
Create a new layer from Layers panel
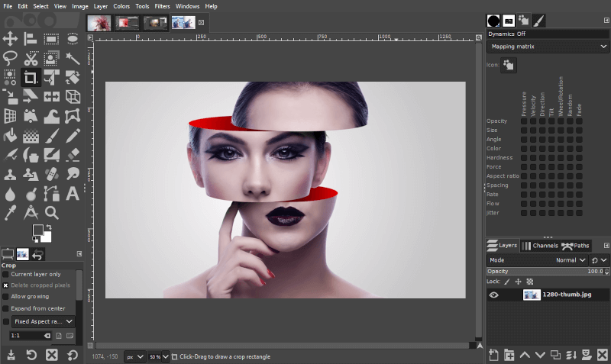coord(493,355)
